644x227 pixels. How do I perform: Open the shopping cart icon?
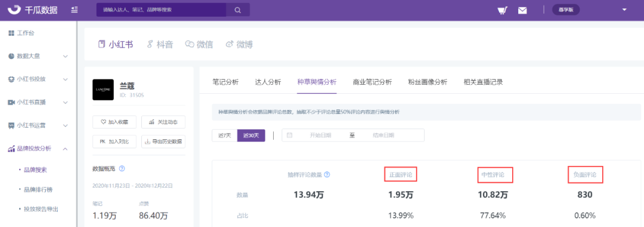[501, 10]
